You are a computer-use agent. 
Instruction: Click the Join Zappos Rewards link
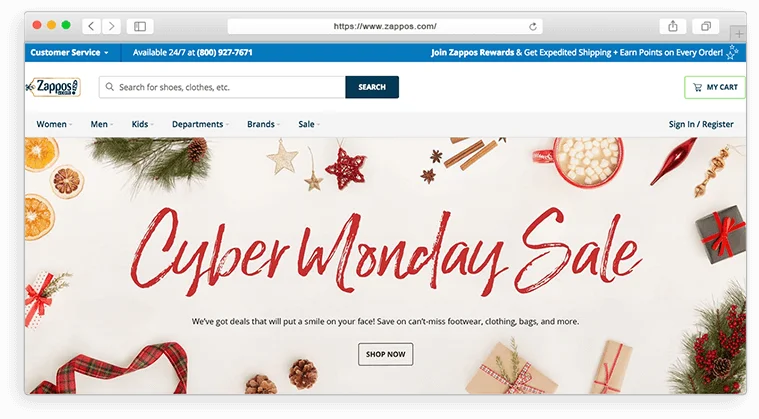pos(472,52)
